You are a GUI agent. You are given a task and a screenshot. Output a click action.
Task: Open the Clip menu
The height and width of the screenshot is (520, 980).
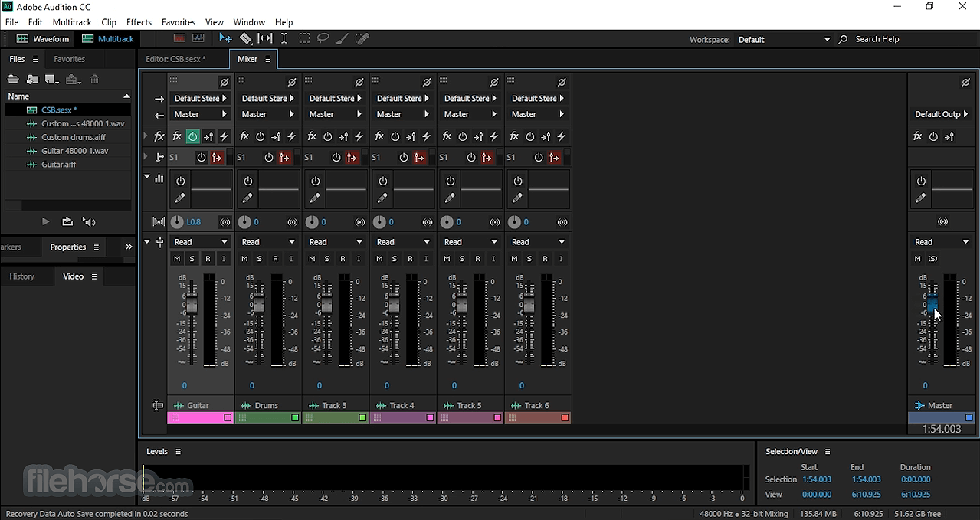[x=109, y=22]
